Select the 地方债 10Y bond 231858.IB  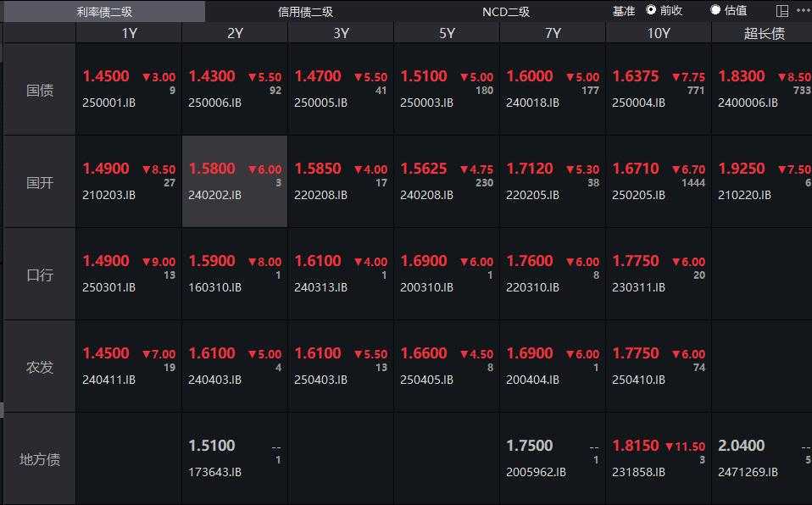(658, 459)
